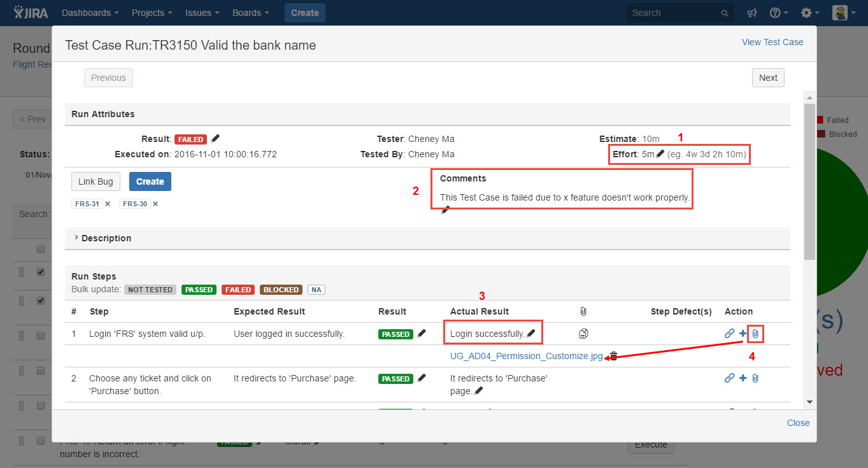The image size is (868, 468).
Task: Click link icon for step 2 action
Action: click(730, 378)
